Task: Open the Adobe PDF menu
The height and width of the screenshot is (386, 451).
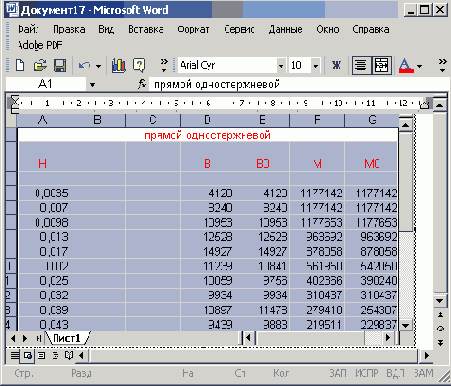Action: tap(40, 45)
